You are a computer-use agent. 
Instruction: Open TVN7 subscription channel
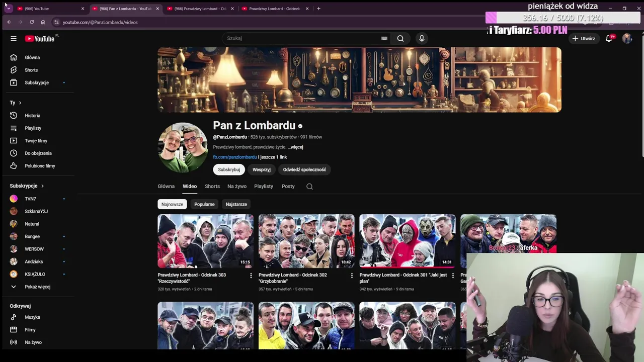point(30,199)
